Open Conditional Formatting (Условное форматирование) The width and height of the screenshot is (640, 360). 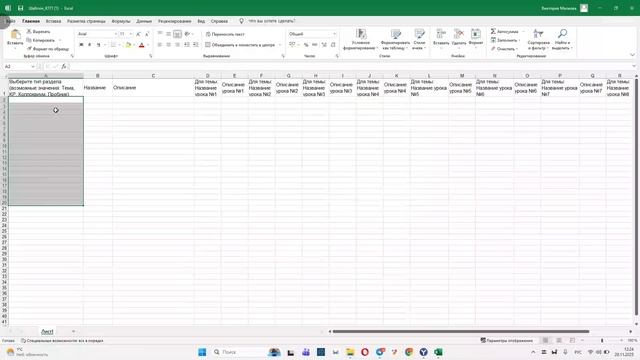(x=359, y=40)
